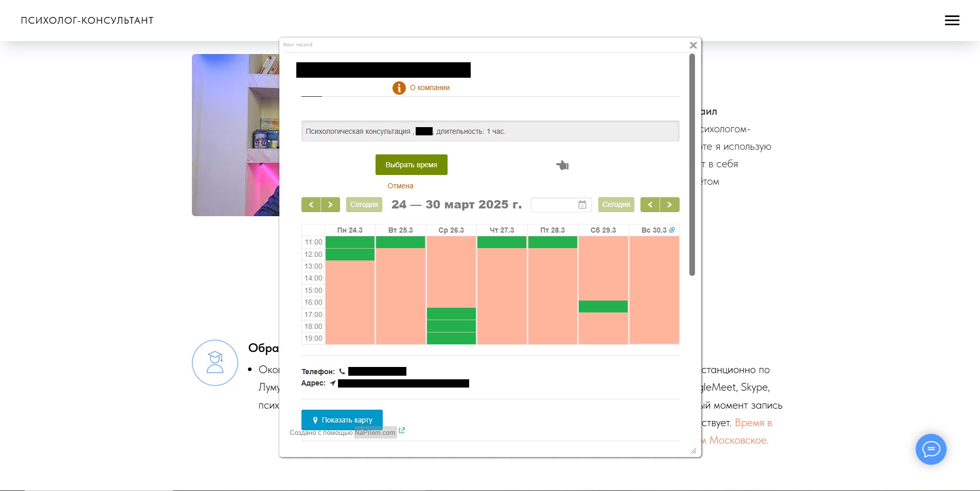
Task: Click the "Отмена" link
Action: point(400,186)
